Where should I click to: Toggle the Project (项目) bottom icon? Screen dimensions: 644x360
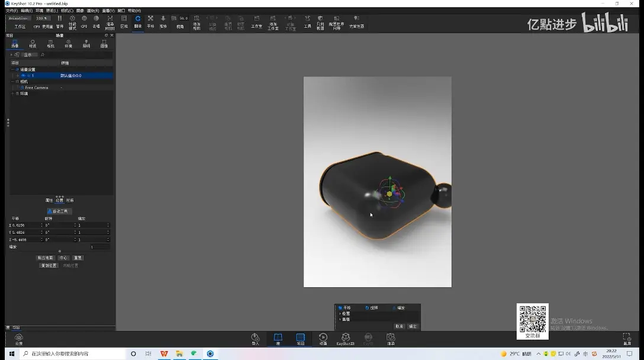(x=301, y=339)
